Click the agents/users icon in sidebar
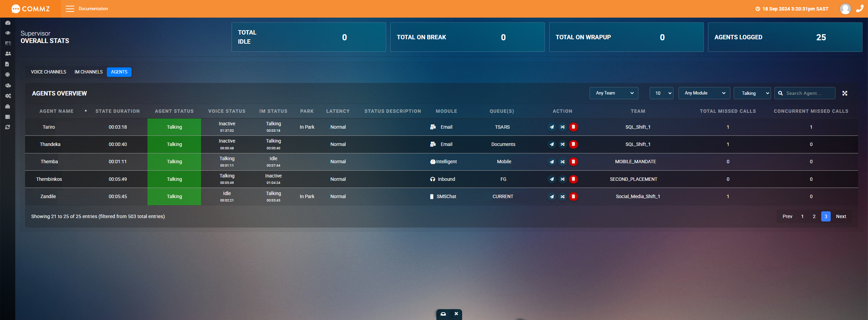The height and width of the screenshot is (320, 868). click(8, 53)
